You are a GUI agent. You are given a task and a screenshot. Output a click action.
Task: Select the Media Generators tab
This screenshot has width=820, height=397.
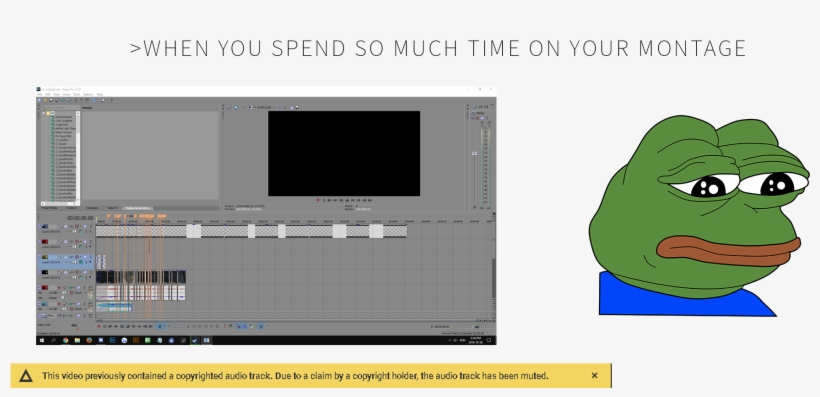click(138, 208)
